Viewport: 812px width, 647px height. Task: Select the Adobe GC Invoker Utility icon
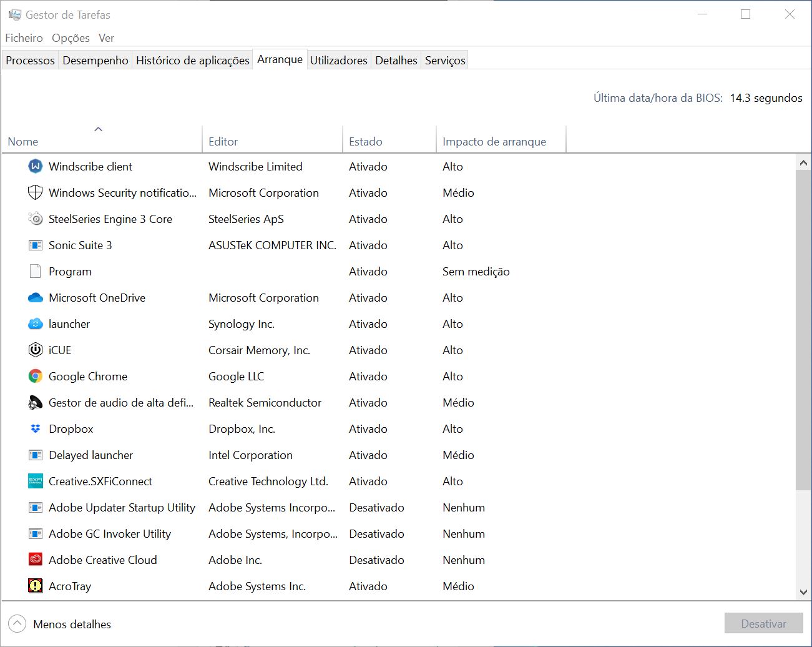pyautogui.click(x=36, y=533)
